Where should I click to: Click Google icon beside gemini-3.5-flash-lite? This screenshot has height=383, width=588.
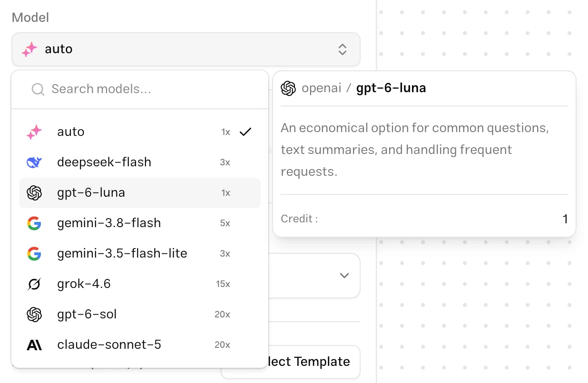click(x=34, y=254)
